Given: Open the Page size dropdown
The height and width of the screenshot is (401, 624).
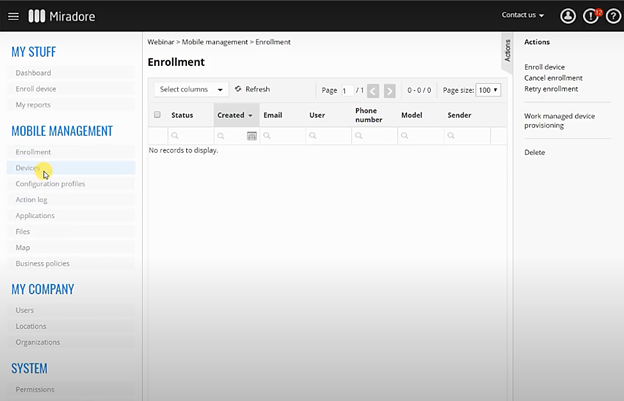Looking at the screenshot, I should pyautogui.click(x=488, y=90).
